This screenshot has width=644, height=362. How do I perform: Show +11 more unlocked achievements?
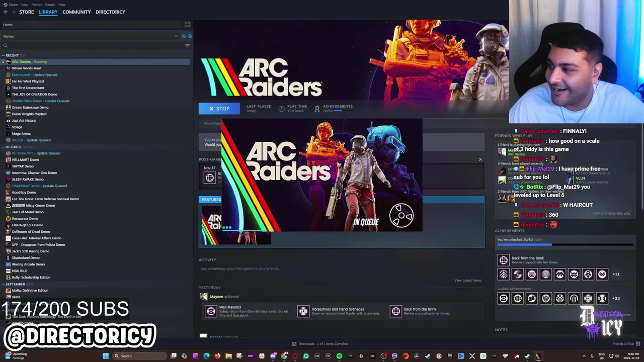point(616,274)
